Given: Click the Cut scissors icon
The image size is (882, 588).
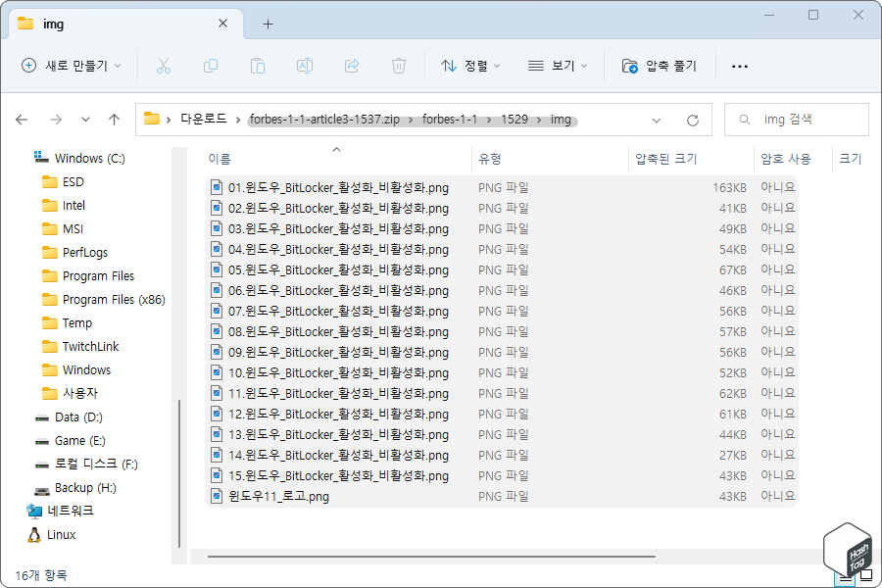Looking at the screenshot, I should (x=163, y=66).
